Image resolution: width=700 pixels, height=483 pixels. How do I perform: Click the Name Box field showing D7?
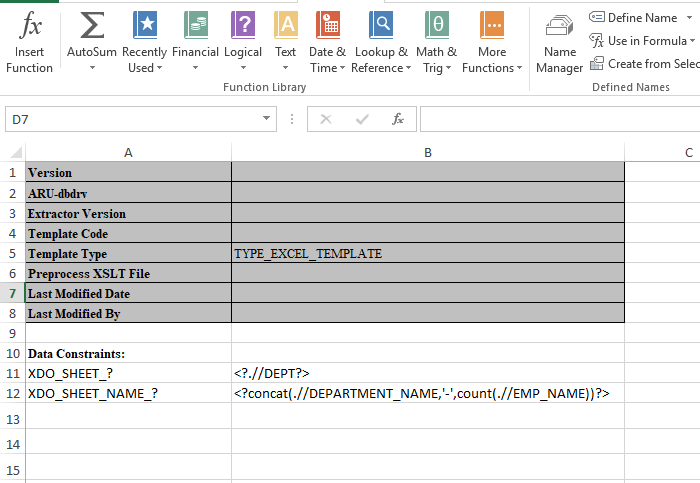coord(132,119)
